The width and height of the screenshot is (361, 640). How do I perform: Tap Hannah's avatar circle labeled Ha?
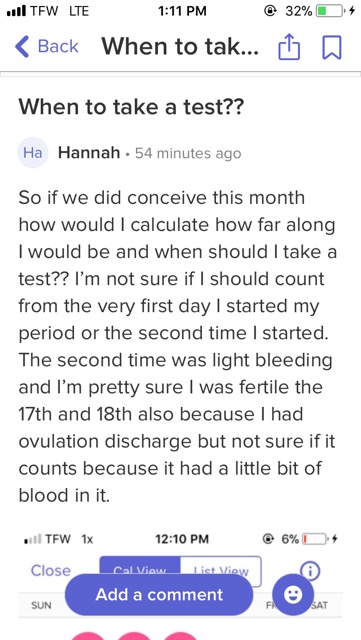click(x=33, y=153)
